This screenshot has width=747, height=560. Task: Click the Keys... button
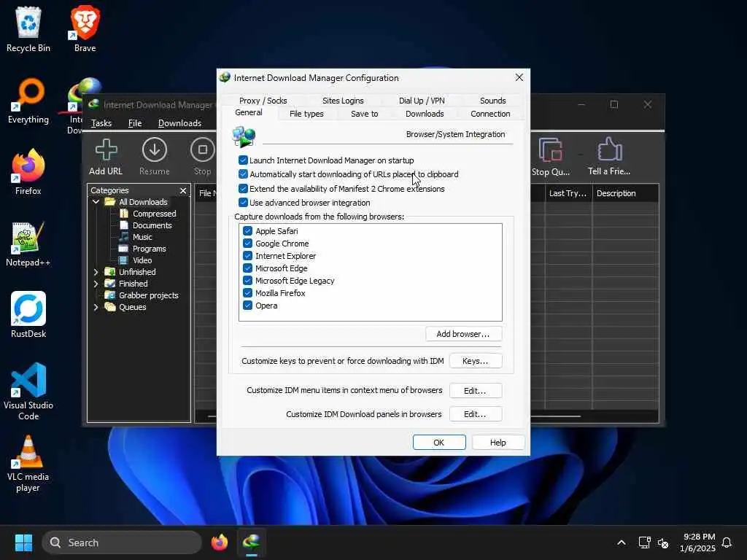tap(475, 361)
